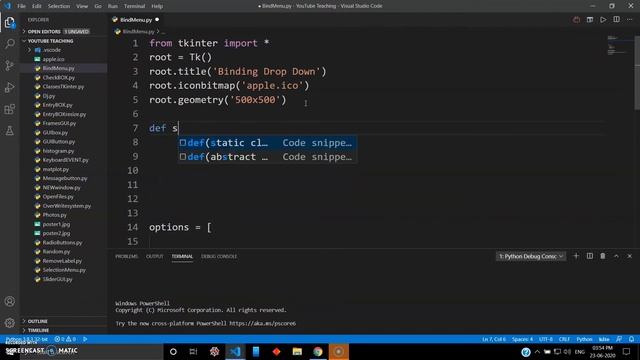The width and height of the screenshot is (640, 360).
Task: Change language mode via Python status item
Action: coord(584,339)
